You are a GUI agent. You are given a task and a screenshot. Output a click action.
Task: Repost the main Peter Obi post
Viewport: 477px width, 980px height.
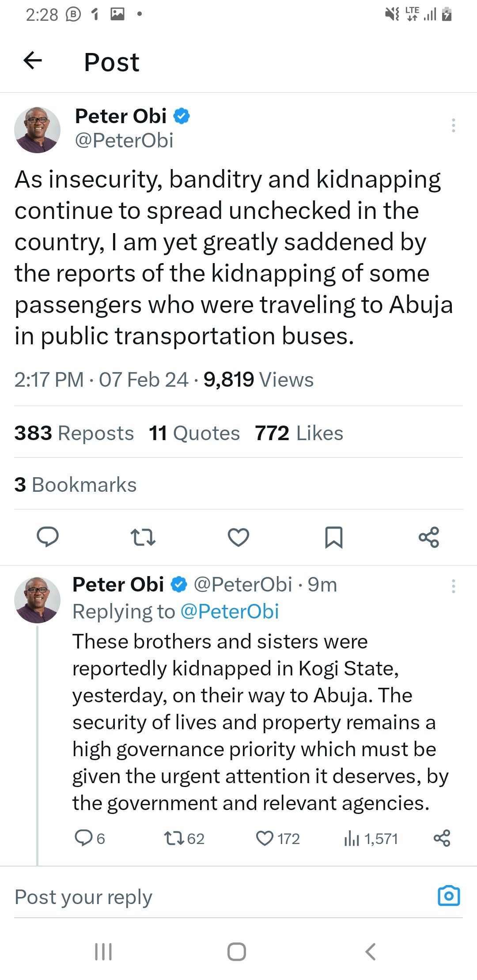143,537
